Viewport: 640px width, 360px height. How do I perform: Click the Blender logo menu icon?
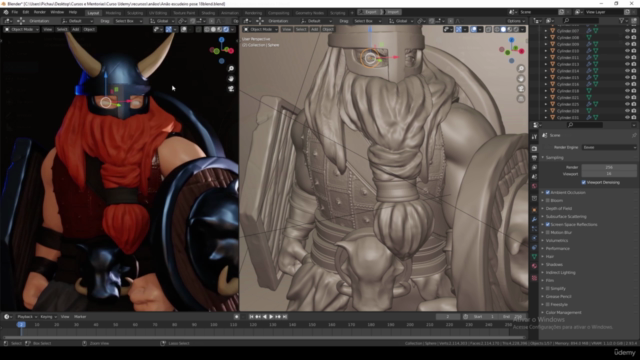6,12
